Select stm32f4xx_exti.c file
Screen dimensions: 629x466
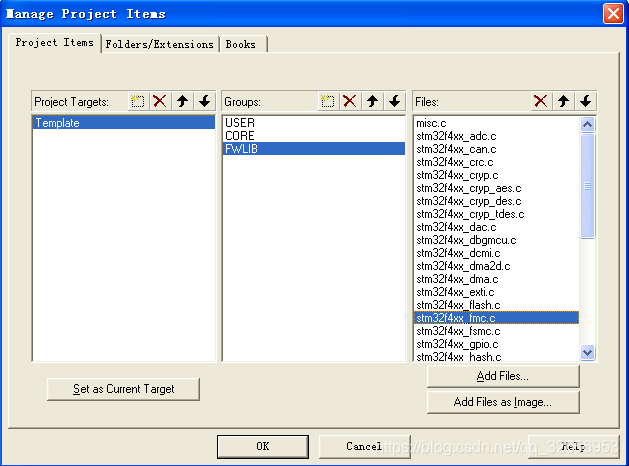click(x=497, y=292)
